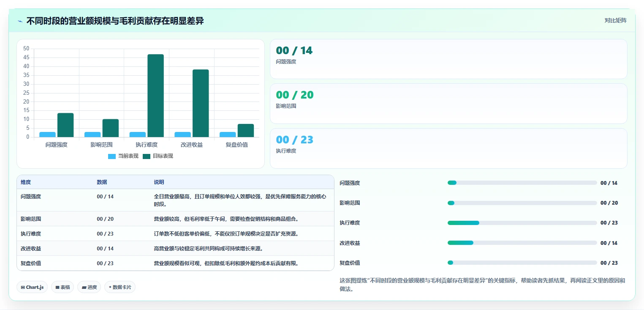Click the 复盘价值 label on the chart x-axis

point(237,145)
